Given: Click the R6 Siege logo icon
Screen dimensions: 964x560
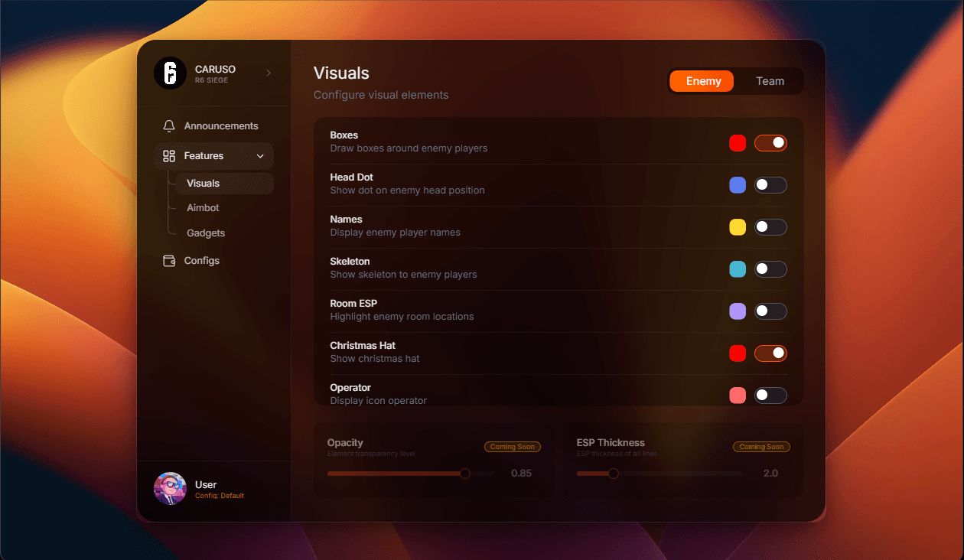Looking at the screenshot, I should (x=170, y=73).
